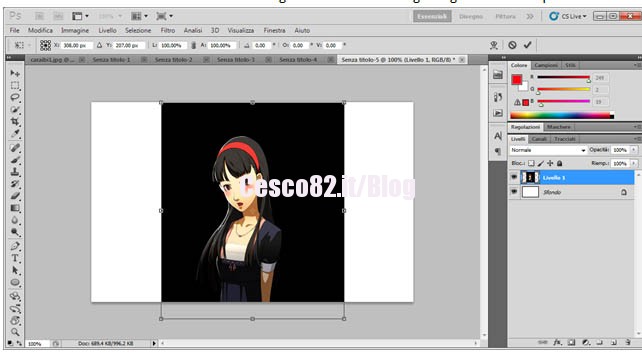
Task: Click the red foreground color swatch
Action: (517, 79)
